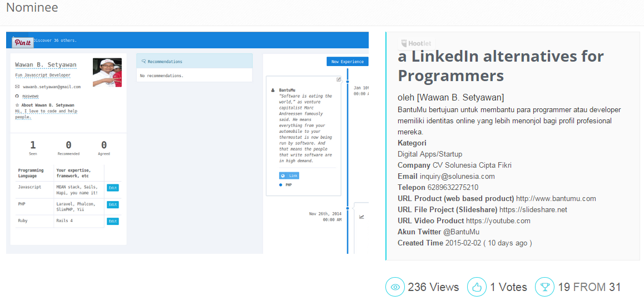
Task: Click the thumbs-up vote icon
Action: click(477, 287)
